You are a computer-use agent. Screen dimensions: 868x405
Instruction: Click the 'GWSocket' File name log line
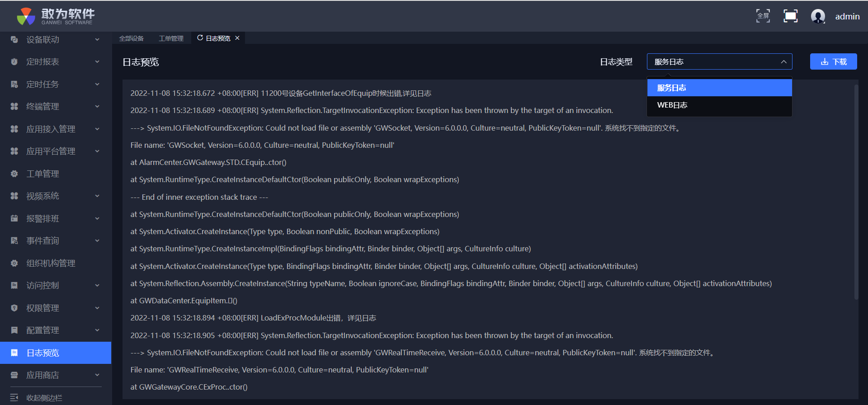(262, 145)
